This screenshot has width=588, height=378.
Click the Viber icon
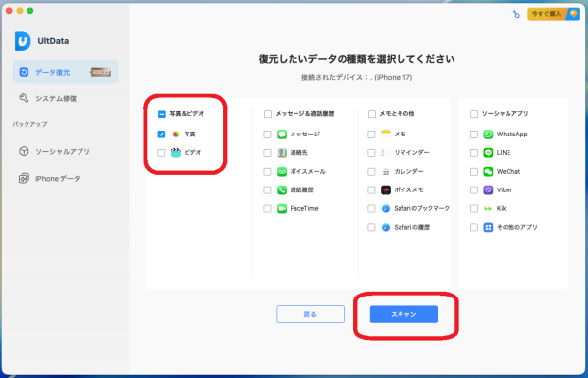pyautogui.click(x=488, y=190)
